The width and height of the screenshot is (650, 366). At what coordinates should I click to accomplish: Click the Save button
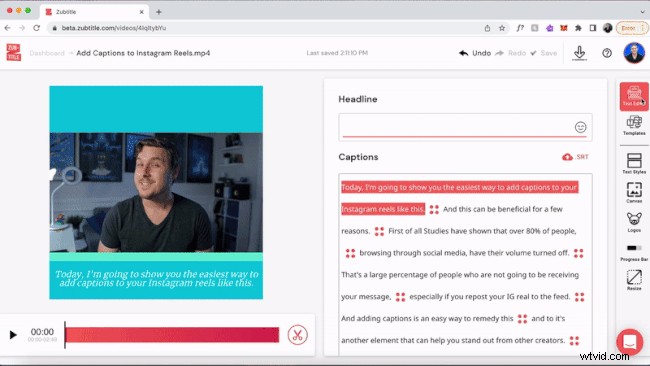click(544, 53)
